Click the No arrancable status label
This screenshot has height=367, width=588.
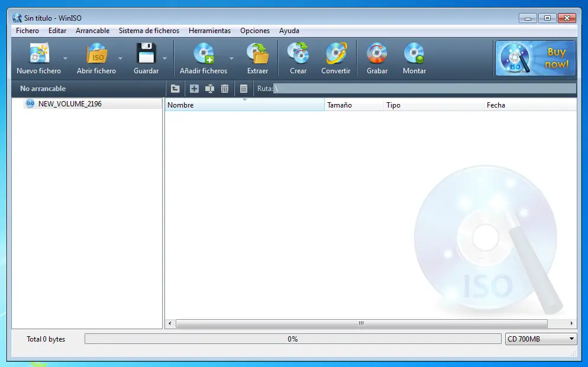click(x=43, y=89)
